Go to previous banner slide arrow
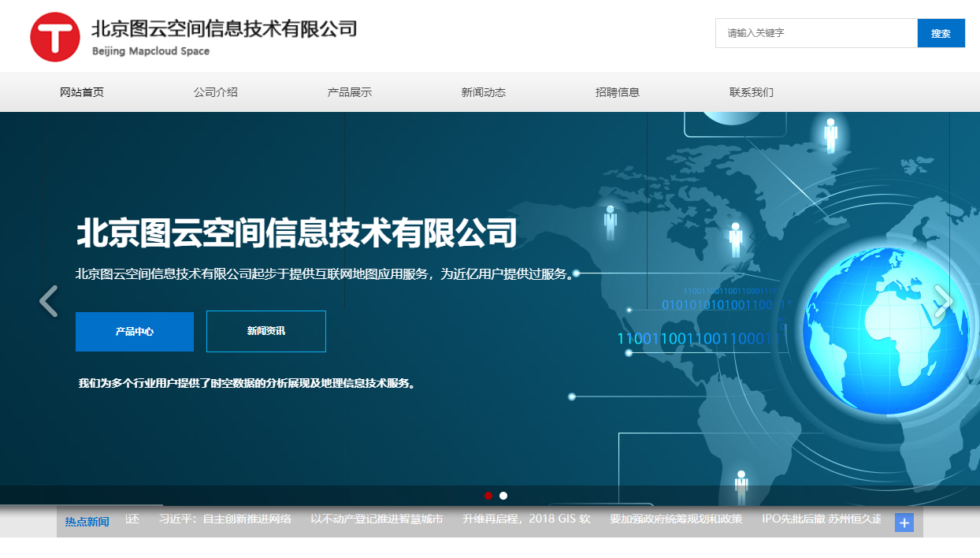This screenshot has width=980, height=558. coord(49,301)
